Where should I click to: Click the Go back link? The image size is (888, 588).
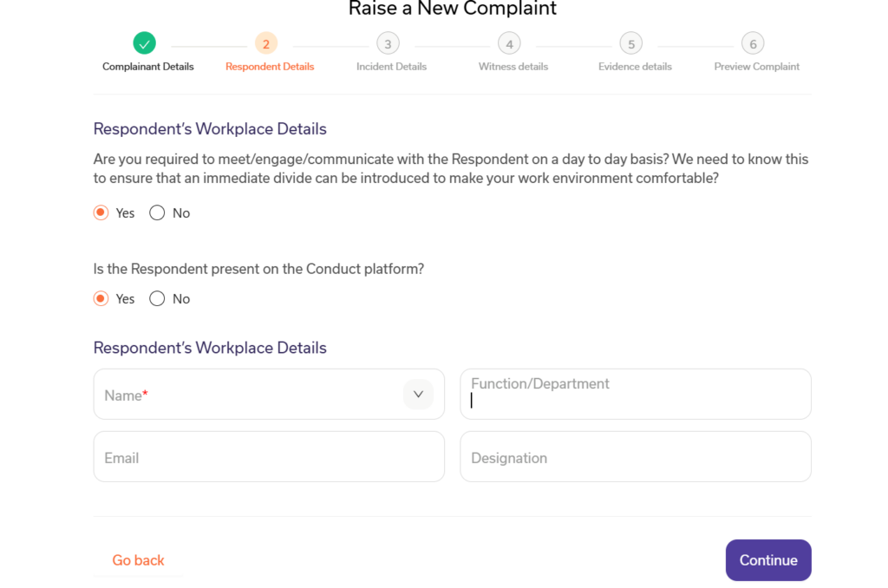pyautogui.click(x=138, y=560)
